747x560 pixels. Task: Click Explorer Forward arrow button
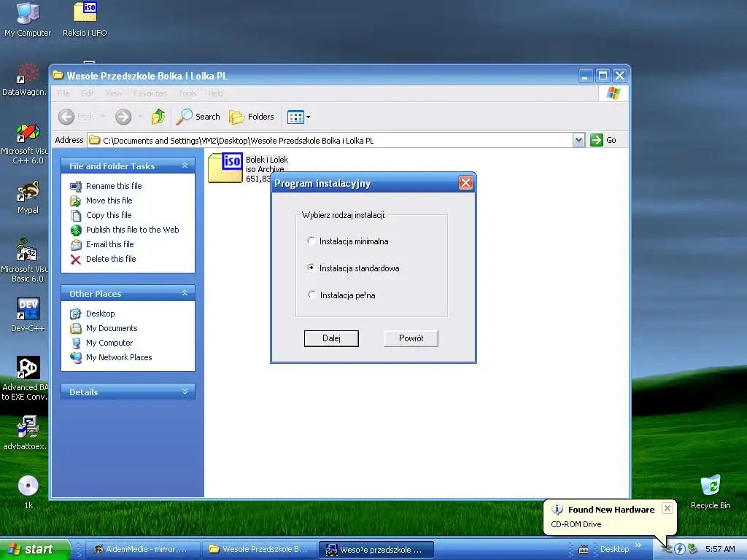(x=123, y=117)
